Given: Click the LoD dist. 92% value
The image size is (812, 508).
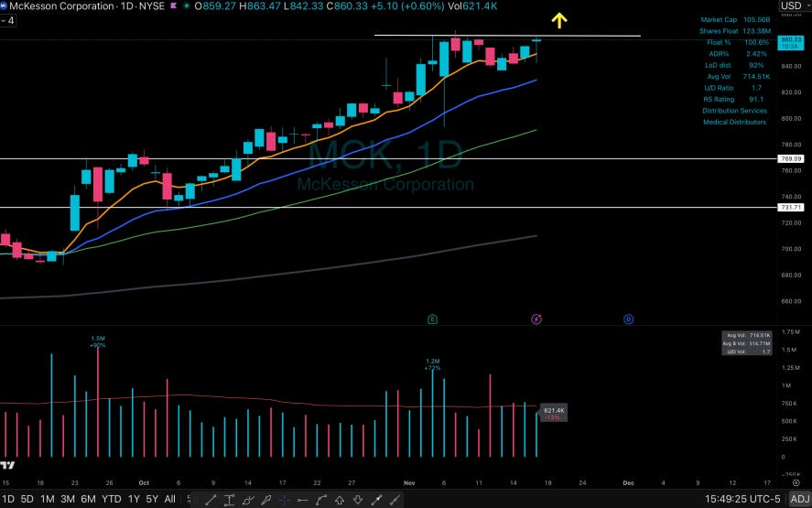Looking at the screenshot, I should click(x=756, y=65).
